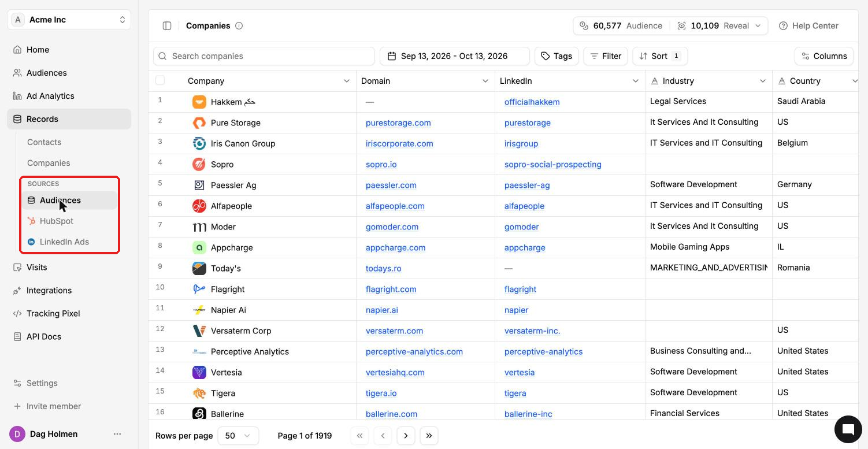The width and height of the screenshot is (868, 449).
Task: Click the Pure Storage company logo
Action: 199,123
